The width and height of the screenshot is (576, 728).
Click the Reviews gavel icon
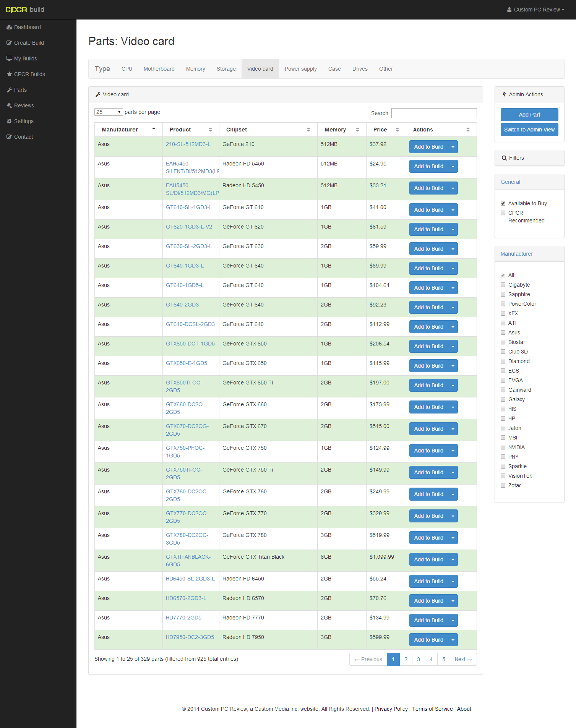[x=9, y=105]
